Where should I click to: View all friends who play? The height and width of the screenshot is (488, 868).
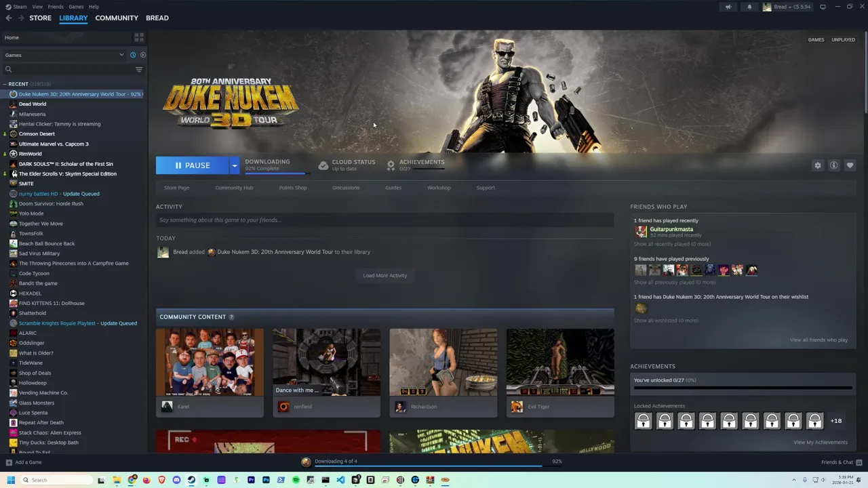(x=818, y=340)
